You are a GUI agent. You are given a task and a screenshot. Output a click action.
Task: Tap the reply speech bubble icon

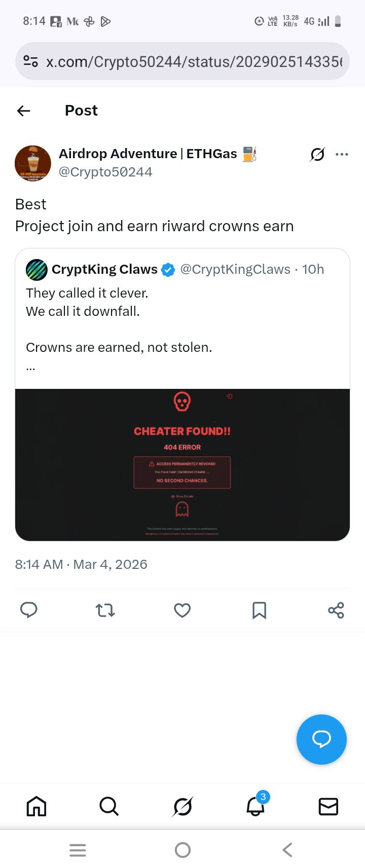tap(28, 610)
